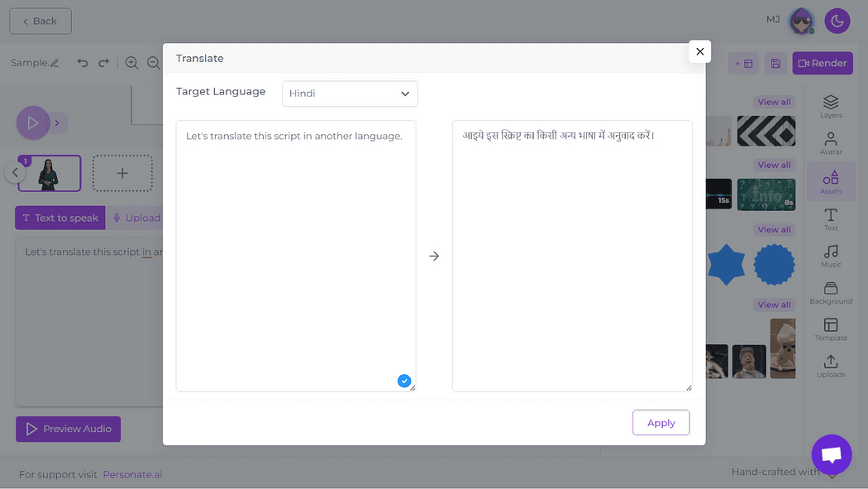Collapse scene list with left chevron
Screen dimensions: 868x489
click(x=14, y=173)
